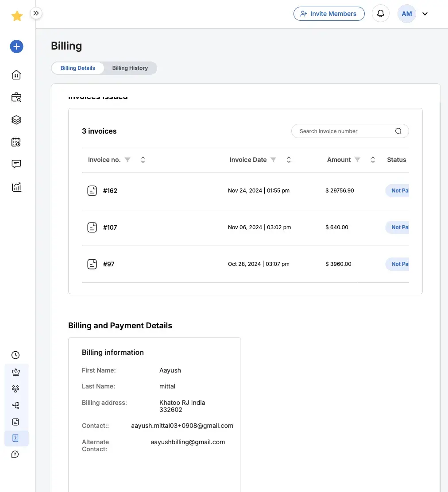The image size is (448, 492).
Task: Open the home icon in sidebar
Action: [x=16, y=75]
